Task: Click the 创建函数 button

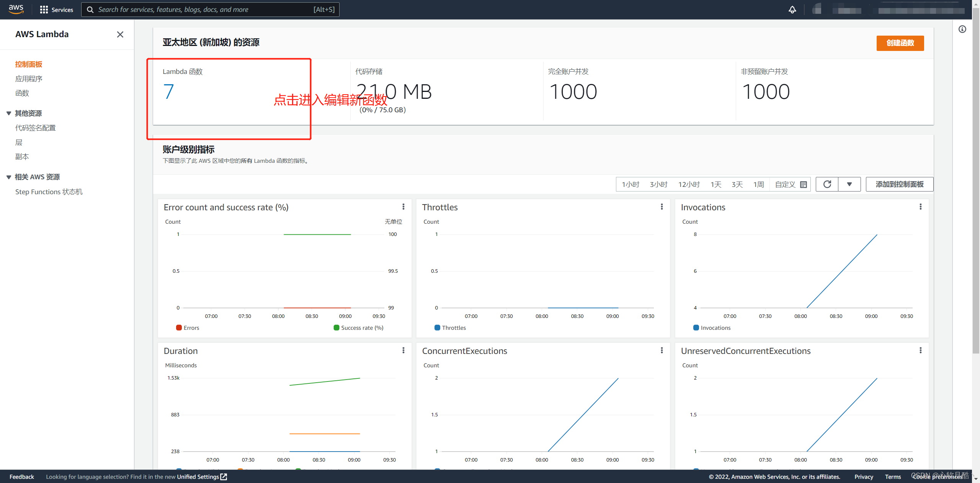Action: click(900, 43)
